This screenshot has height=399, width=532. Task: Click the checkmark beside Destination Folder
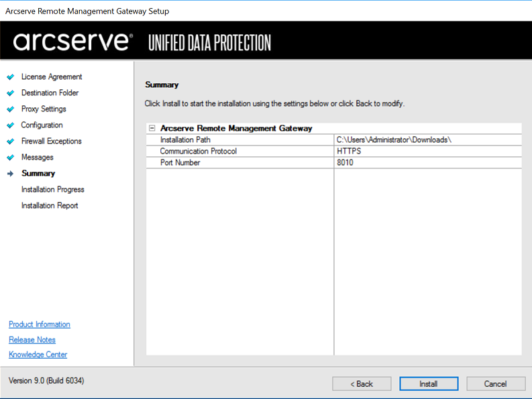click(11, 93)
